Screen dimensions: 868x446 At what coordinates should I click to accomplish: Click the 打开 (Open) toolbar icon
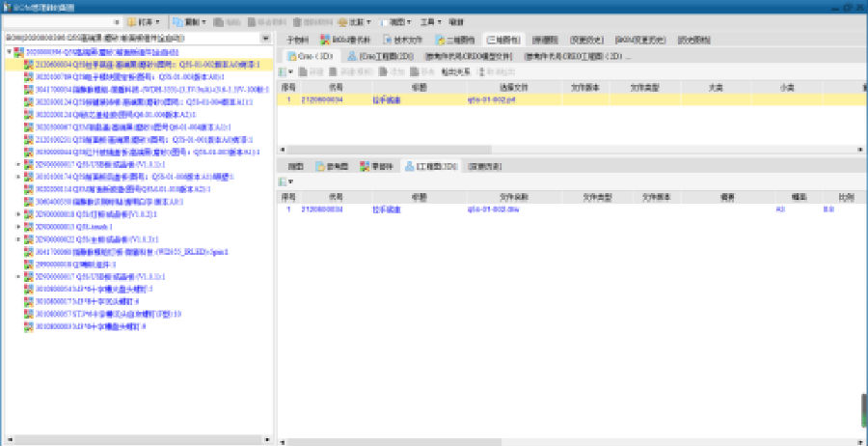pyautogui.click(x=137, y=21)
